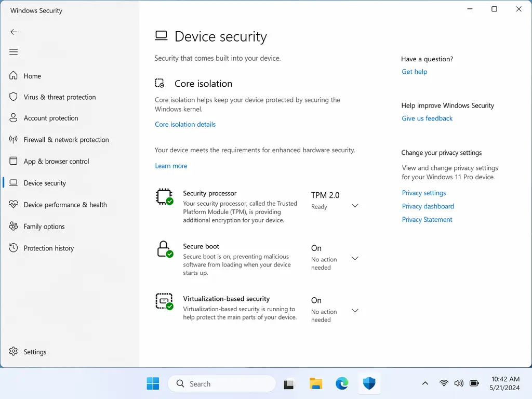Open the hamburger navigation menu

tap(14, 52)
